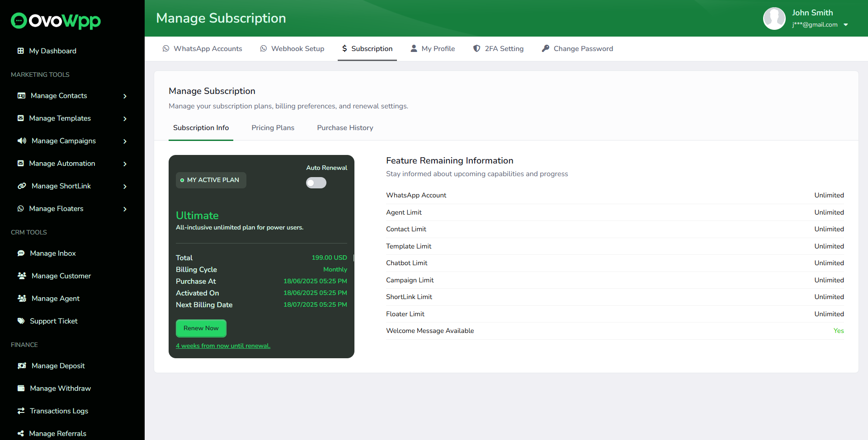This screenshot has width=868, height=440.
Task: Click the Chatbot Limit row label
Action: click(x=407, y=263)
